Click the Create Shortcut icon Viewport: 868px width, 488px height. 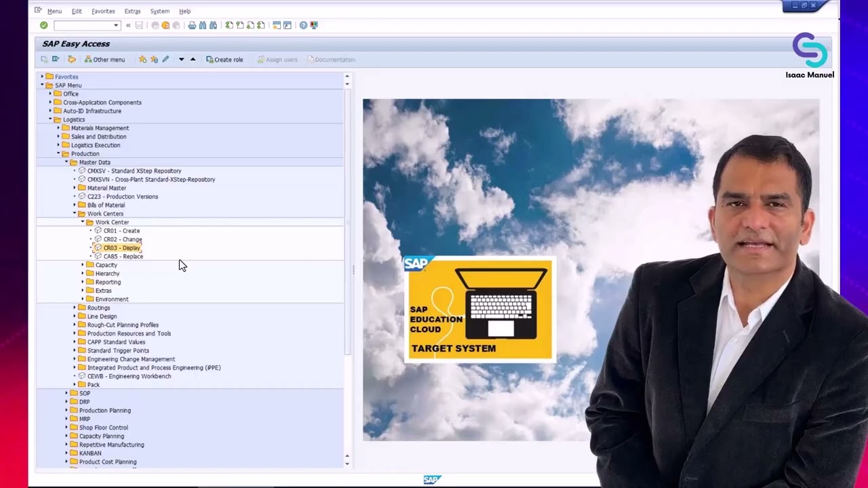(288, 25)
